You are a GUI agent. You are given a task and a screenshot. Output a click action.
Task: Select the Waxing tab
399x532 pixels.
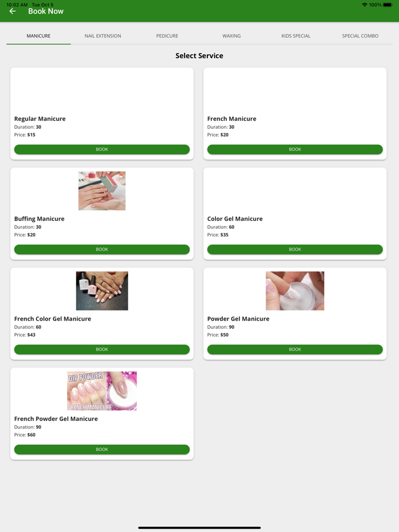pos(231,36)
